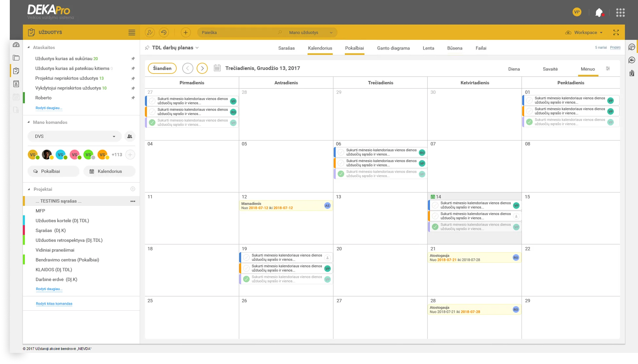Uncheck completed task on Thursday 14

tap(435, 227)
